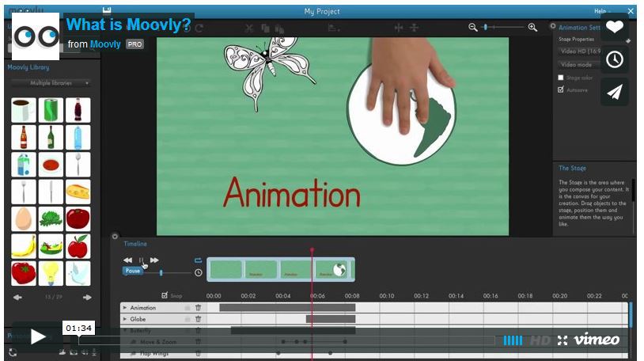Adjust the Vimeo volume bars
The width and height of the screenshot is (644, 361).
tap(513, 340)
